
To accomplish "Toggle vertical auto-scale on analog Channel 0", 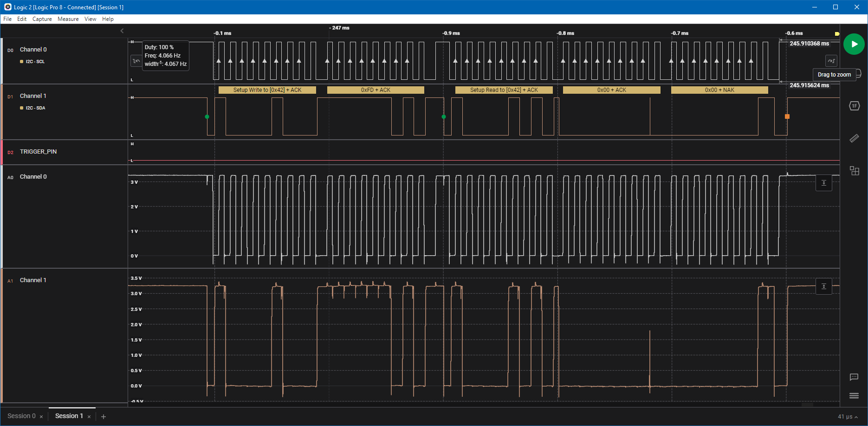I will 824,183.
